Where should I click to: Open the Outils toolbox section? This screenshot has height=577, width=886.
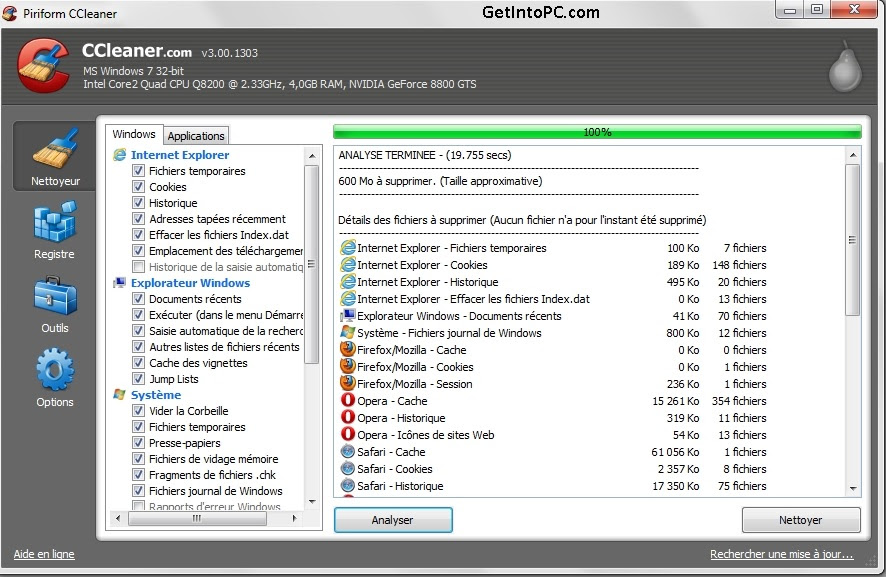pyautogui.click(x=54, y=305)
